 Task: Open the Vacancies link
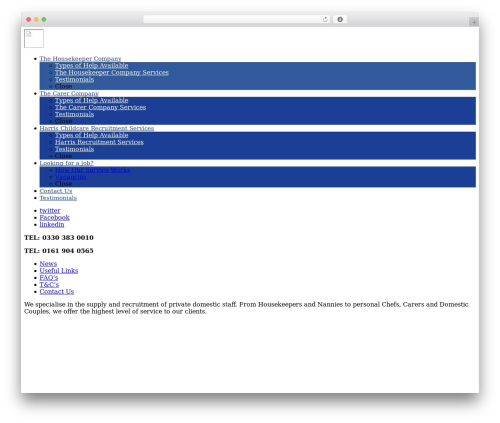70,177
